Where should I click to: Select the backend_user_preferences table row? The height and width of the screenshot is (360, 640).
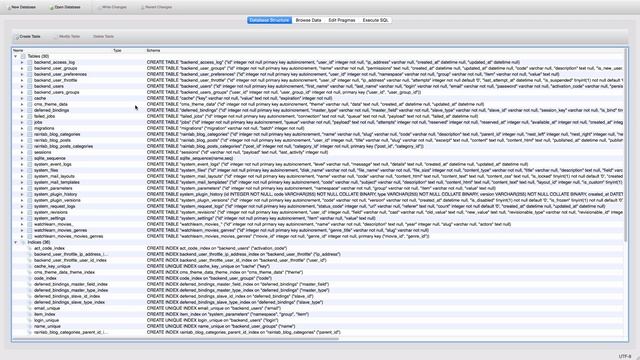pyautogui.click(x=318, y=74)
